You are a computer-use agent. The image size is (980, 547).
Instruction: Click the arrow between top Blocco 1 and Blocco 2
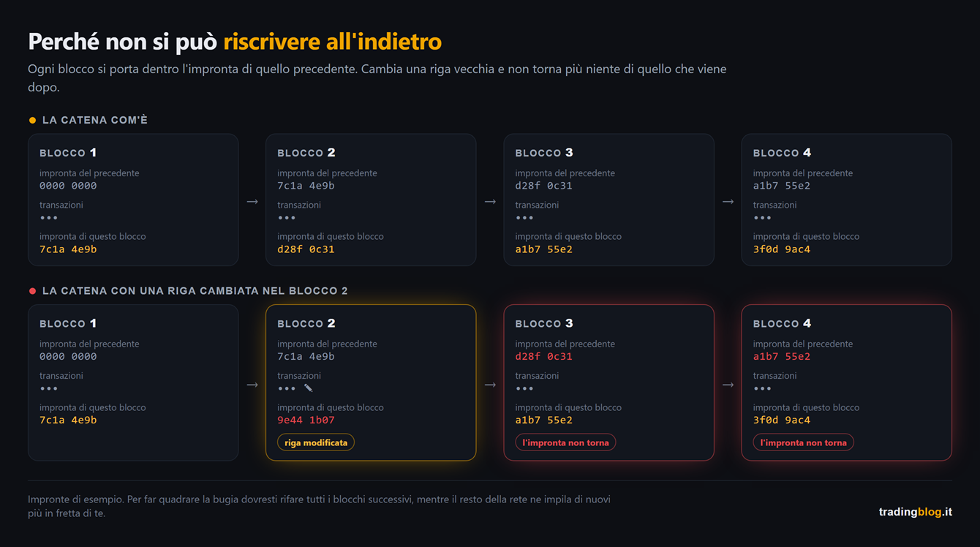(252, 201)
